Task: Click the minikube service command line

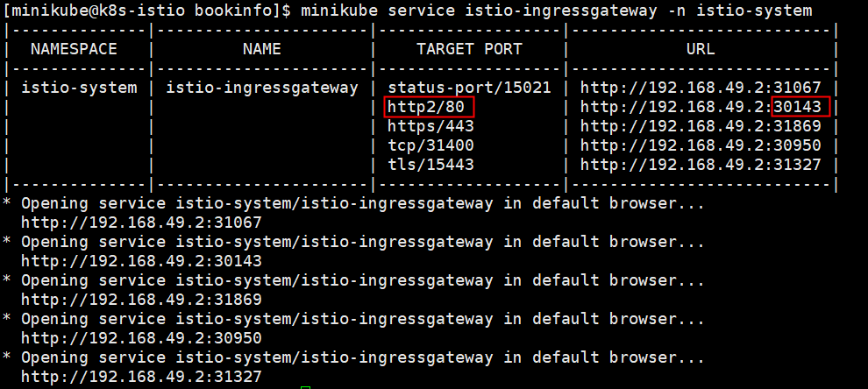Action: pos(557,11)
